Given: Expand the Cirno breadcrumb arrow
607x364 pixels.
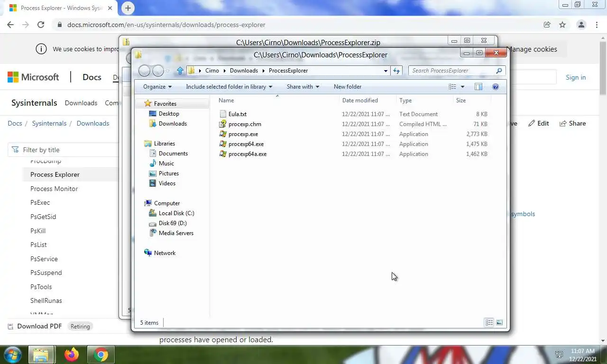Looking at the screenshot, I should click(224, 71).
